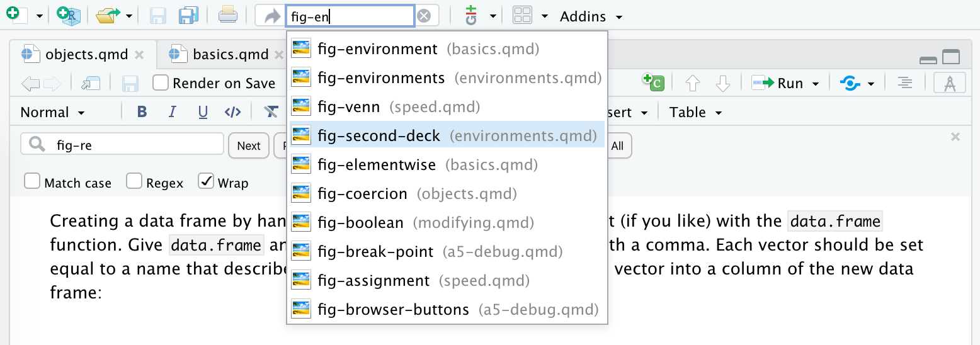This screenshot has width=980, height=345.
Task: Open the Normal paragraph style dropdown
Action: 53,112
